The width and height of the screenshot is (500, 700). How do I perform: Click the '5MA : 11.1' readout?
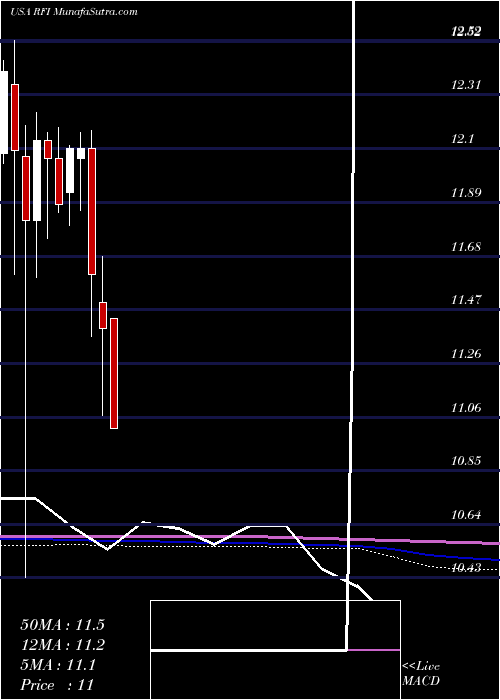[58, 665]
